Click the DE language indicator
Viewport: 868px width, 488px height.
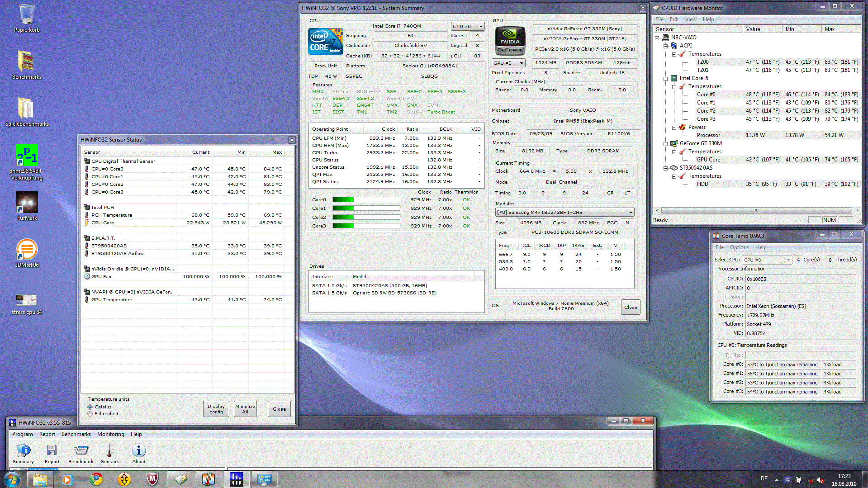click(x=764, y=479)
